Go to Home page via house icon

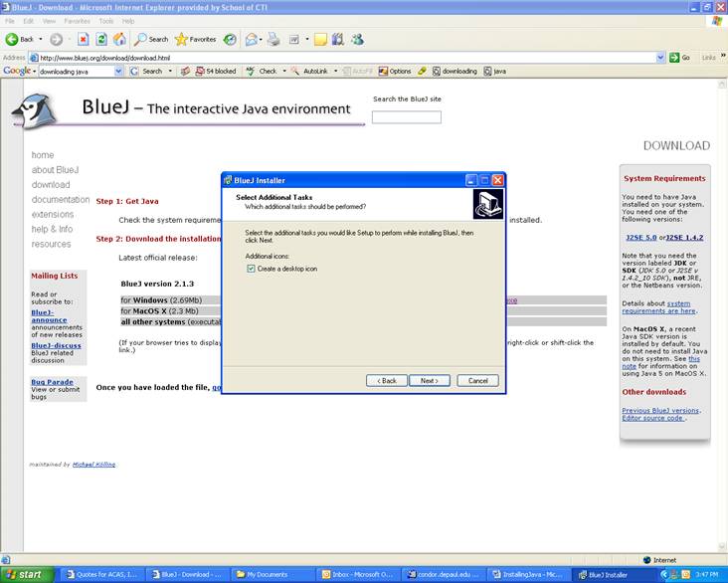[119, 40]
